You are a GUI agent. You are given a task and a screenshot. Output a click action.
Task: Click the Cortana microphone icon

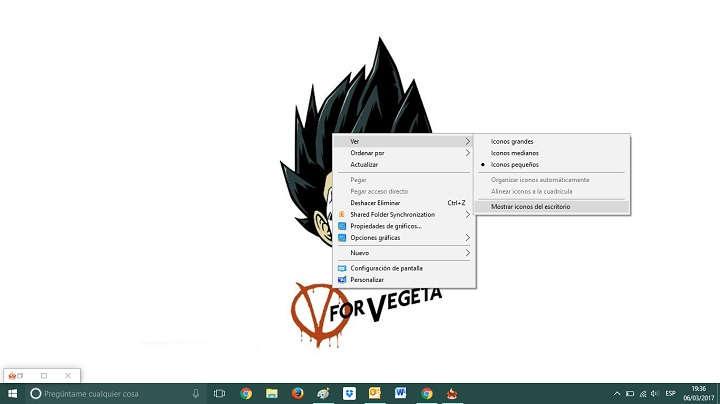coord(195,393)
